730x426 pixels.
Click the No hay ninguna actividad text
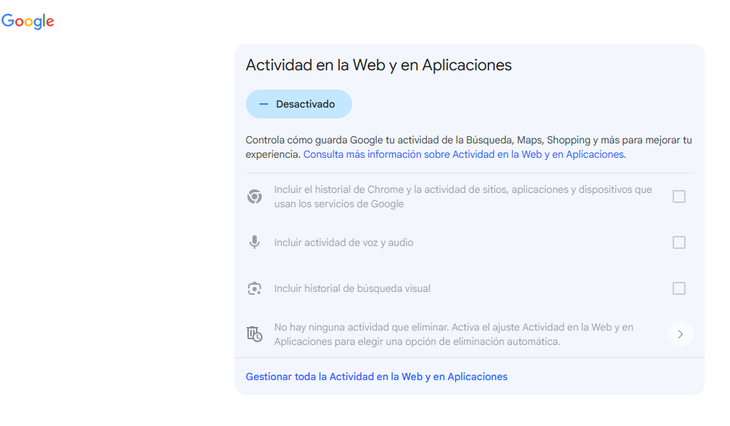tap(454, 334)
